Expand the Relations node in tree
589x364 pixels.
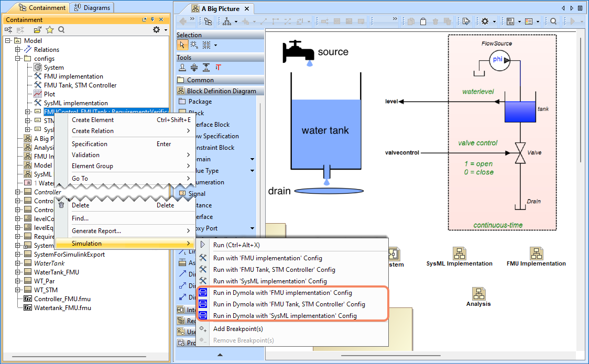[x=17, y=50]
